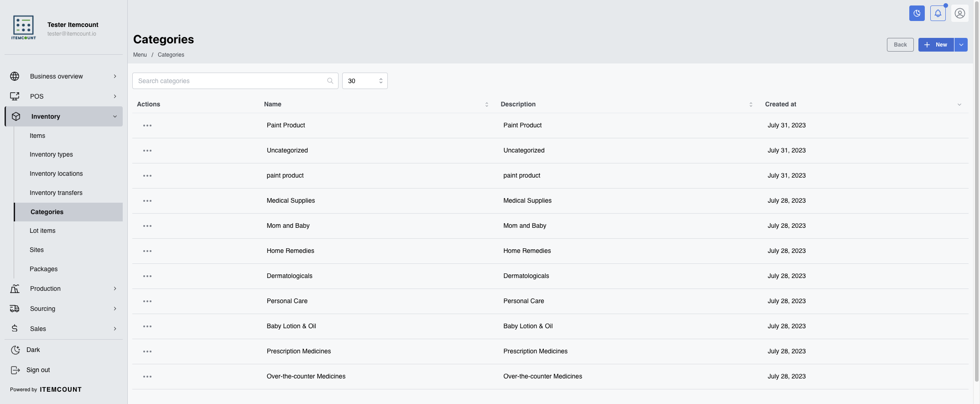The image size is (980, 404).
Task: Click the search magnifier icon
Action: pos(330,81)
